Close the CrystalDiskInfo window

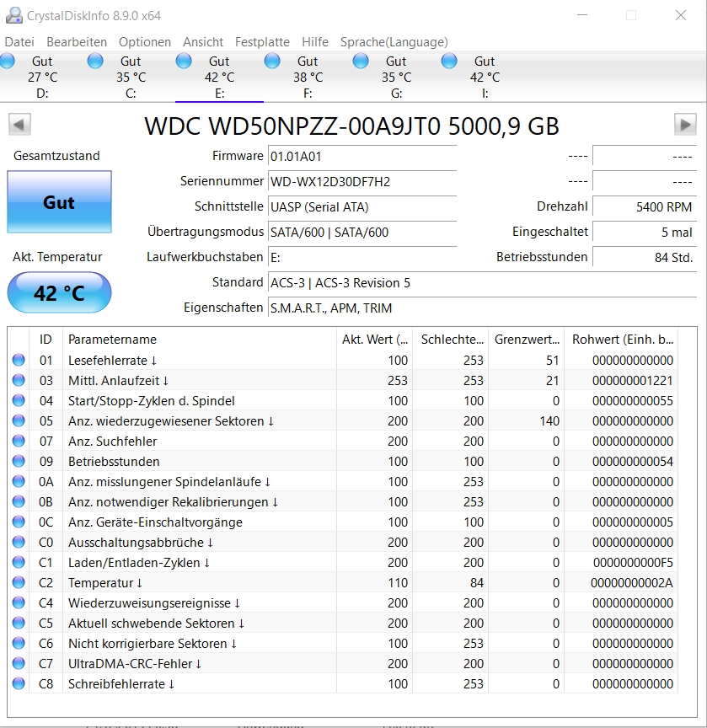(x=681, y=15)
